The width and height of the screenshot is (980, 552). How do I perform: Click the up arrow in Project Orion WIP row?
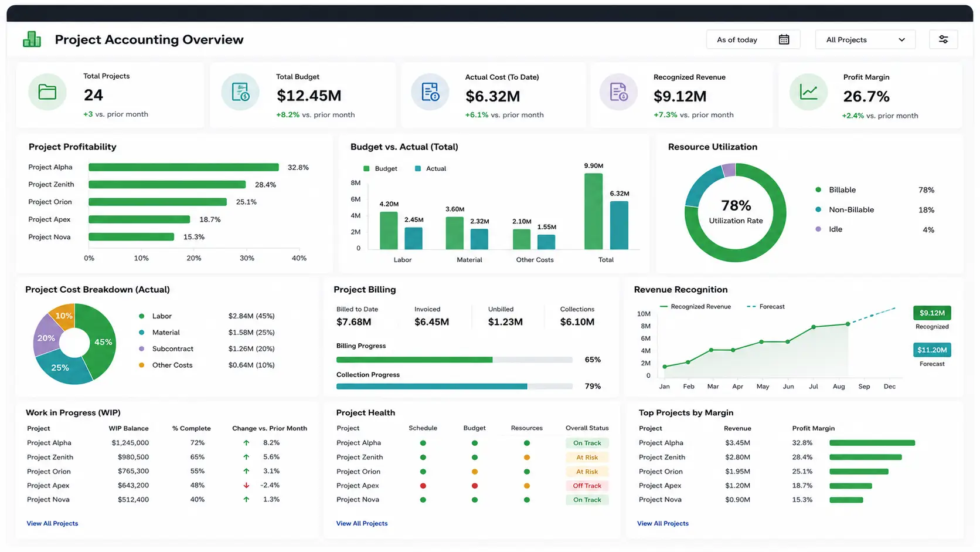click(x=246, y=471)
